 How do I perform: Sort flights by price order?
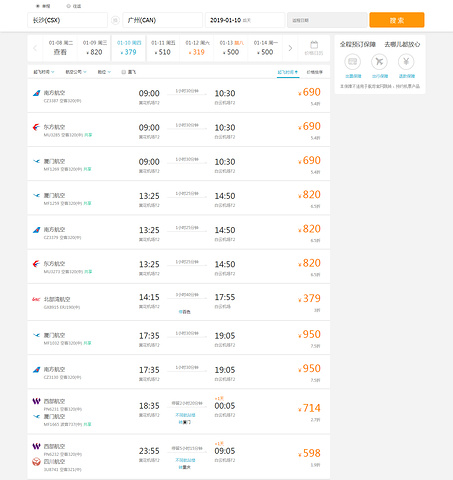click(x=314, y=72)
